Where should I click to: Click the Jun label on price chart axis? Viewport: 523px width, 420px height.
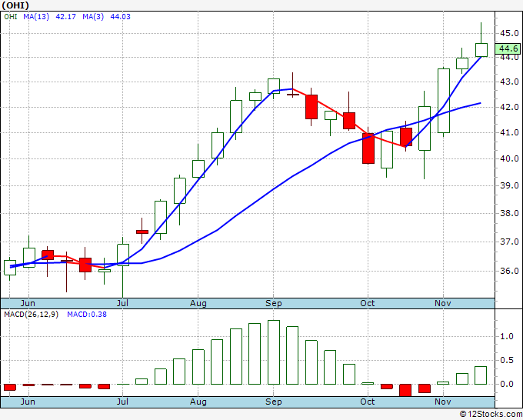[x=28, y=303]
